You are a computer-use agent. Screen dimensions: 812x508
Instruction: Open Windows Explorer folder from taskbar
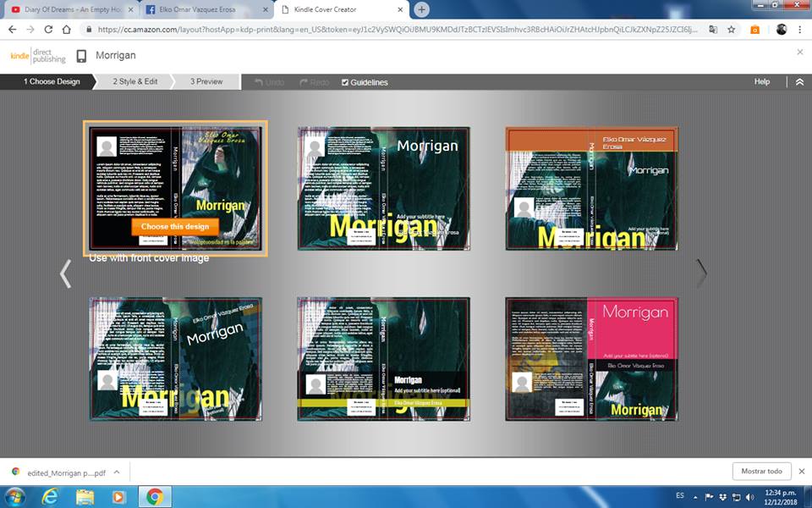tap(84, 496)
